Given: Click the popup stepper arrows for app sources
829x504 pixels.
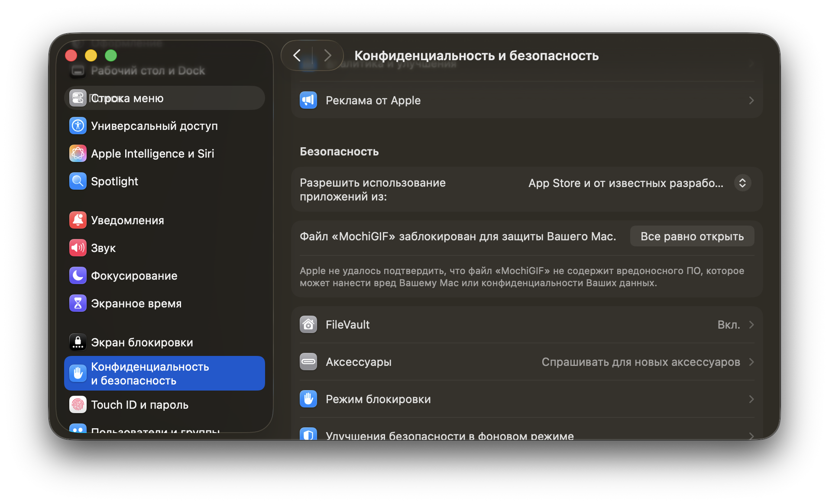Looking at the screenshot, I should (742, 183).
